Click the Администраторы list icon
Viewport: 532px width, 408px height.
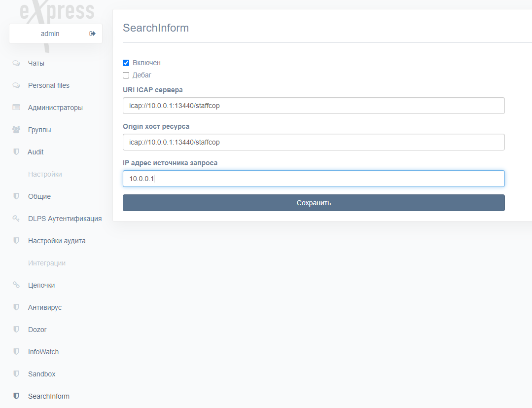pyautogui.click(x=16, y=108)
